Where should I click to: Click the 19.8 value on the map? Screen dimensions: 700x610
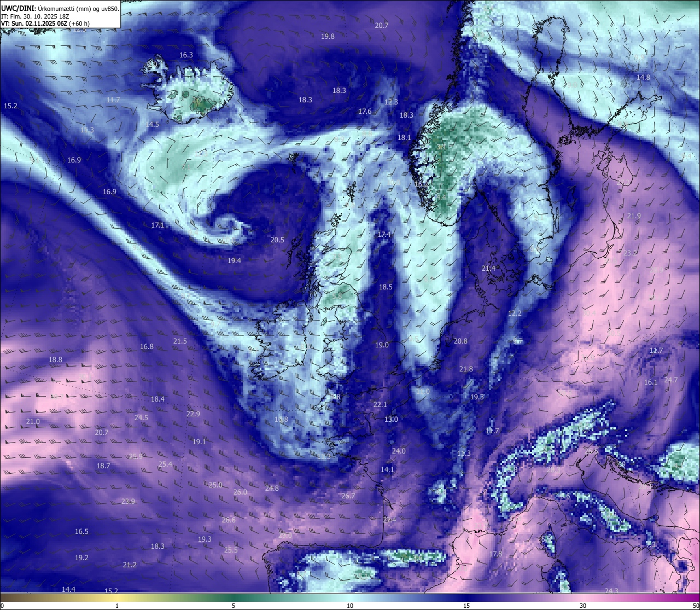point(328,36)
